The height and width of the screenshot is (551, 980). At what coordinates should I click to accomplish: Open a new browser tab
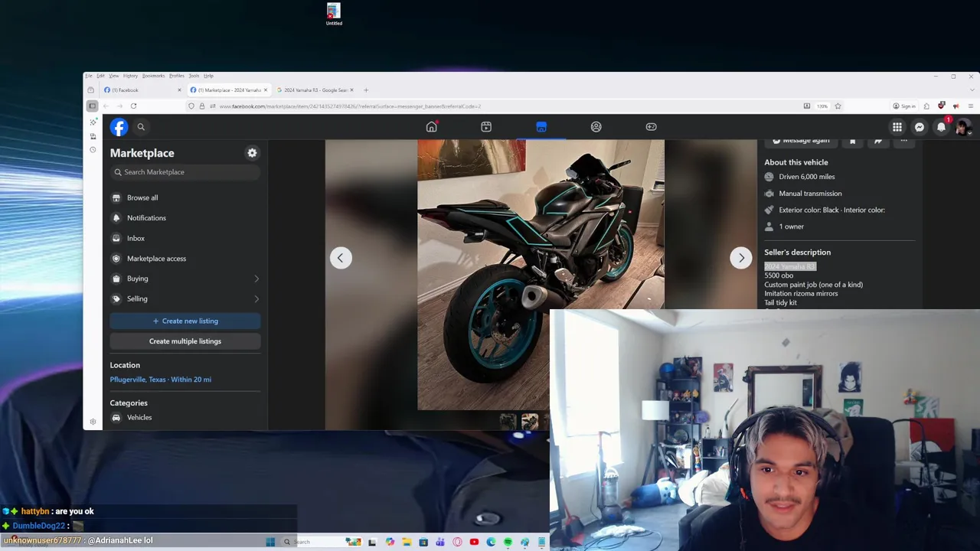click(366, 90)
